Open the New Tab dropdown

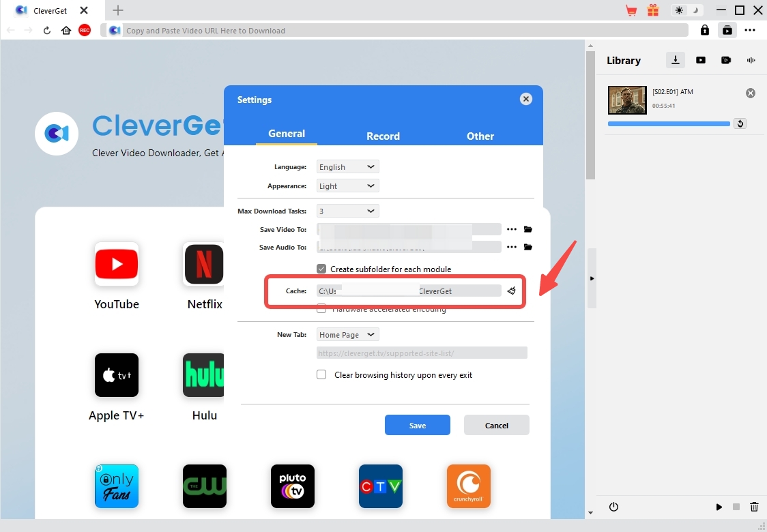[x=348, y=334]
